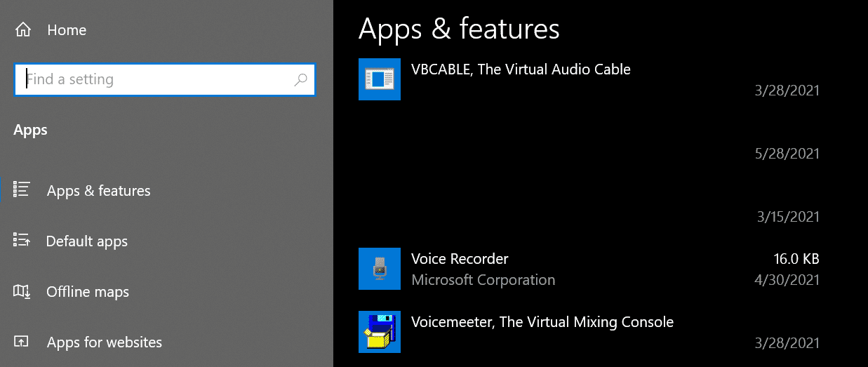Click the Default apps icon
This screenshot has height=367, width=868.
[x=22, y=241]
